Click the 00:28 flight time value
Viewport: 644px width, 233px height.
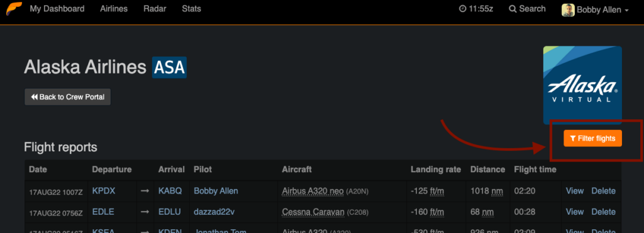524,212
